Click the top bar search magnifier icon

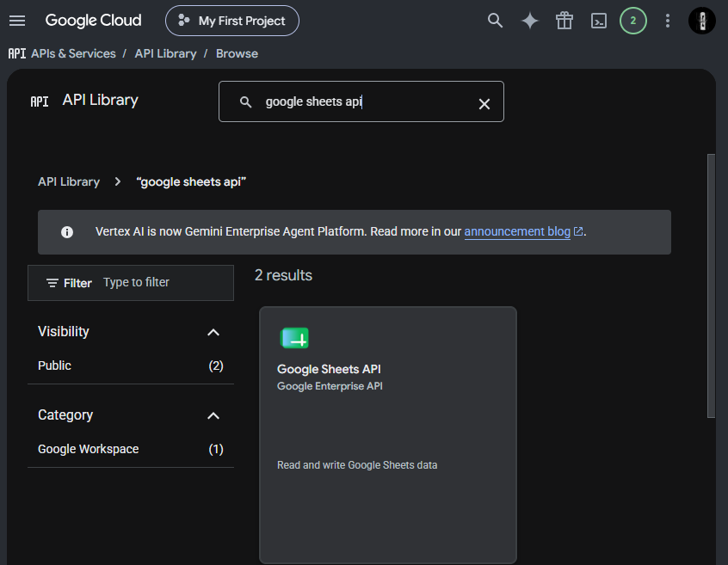point(495,21)
